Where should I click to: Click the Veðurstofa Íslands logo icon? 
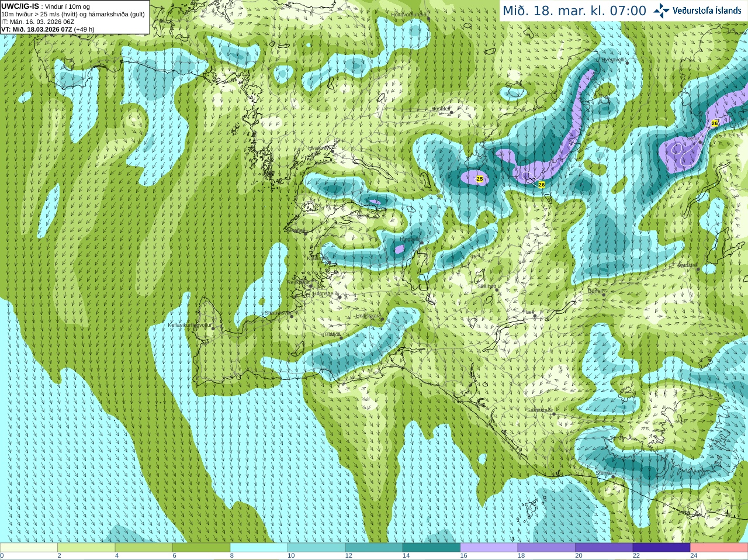tap(662, 11)
